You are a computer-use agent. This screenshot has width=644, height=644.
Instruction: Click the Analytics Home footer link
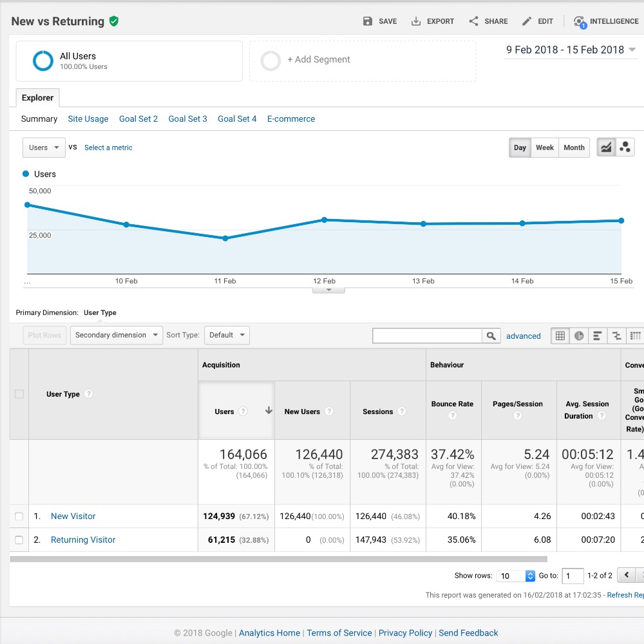tap(269, 633)
